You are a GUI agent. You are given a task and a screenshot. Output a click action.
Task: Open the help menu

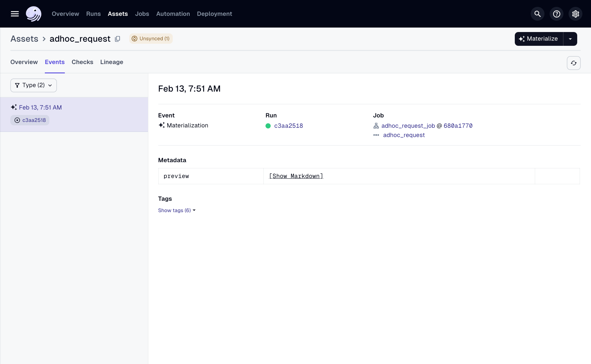556,14
